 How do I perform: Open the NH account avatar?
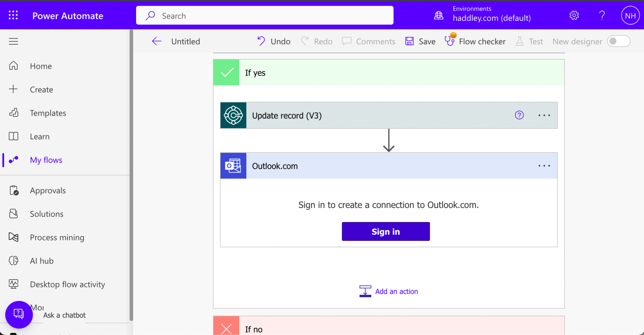click(630, 15)
